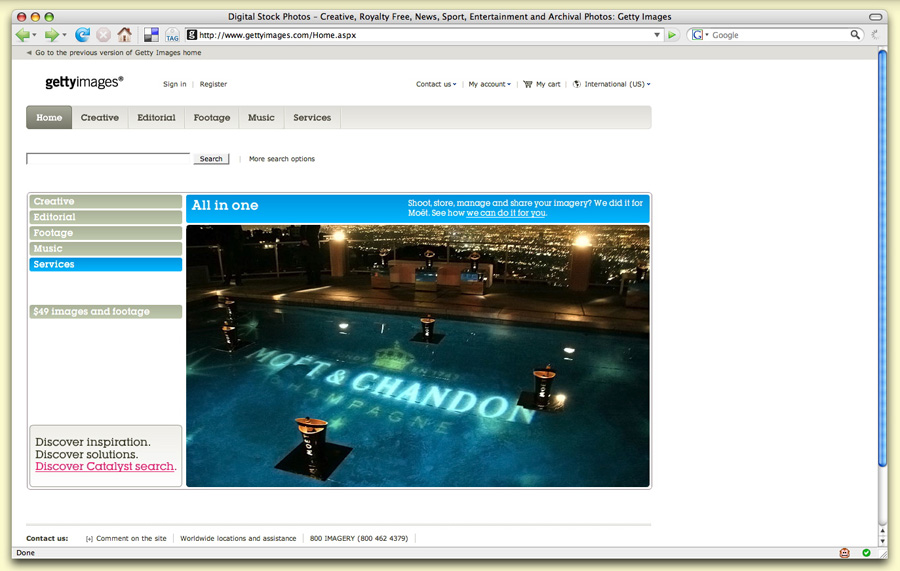Expand the Contact us dropdown menu

tap(436, 85)
